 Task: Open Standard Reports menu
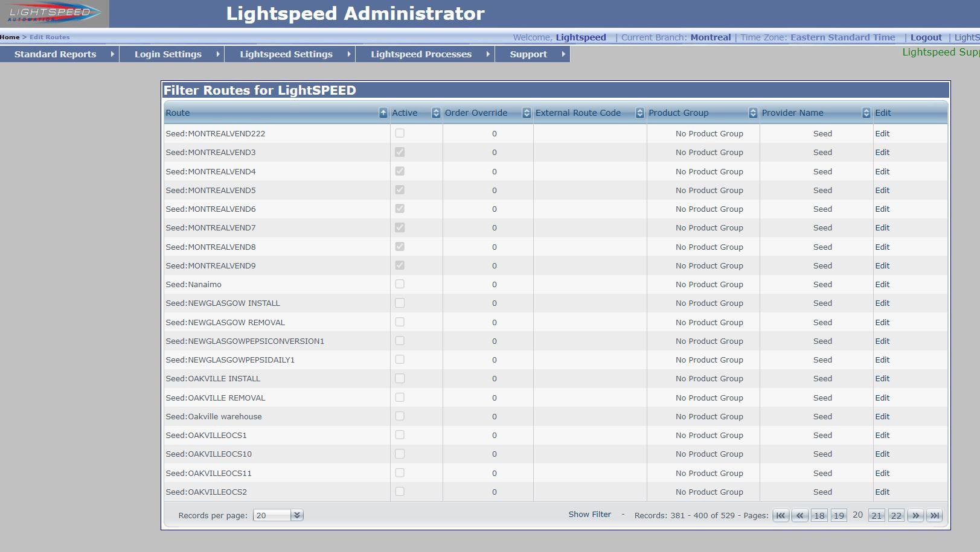click(55, 54)
